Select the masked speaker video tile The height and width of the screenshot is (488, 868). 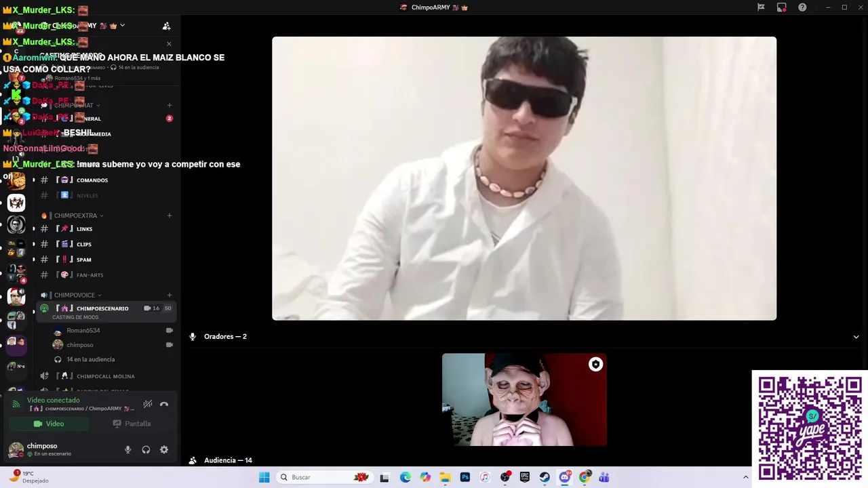tap(524, 400)
